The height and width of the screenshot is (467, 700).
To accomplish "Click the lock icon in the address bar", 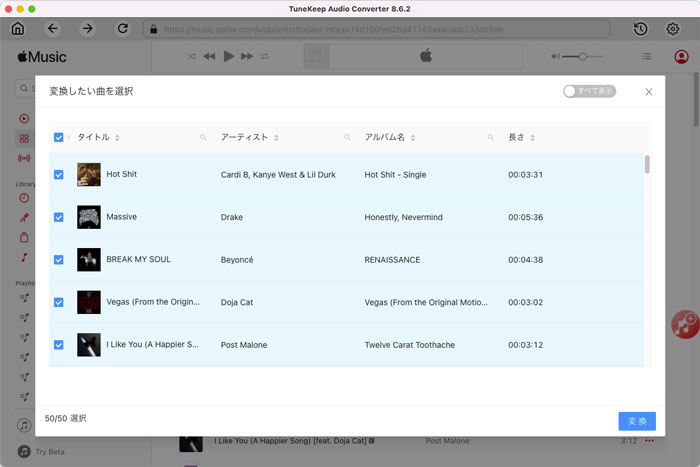I will click(x=154, y=29).
